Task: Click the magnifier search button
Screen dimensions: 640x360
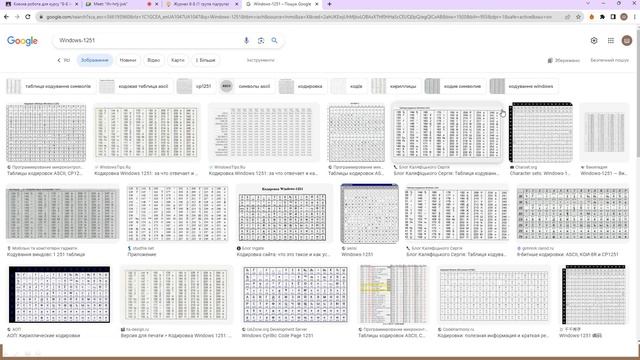Action: [x=274, y=40]
